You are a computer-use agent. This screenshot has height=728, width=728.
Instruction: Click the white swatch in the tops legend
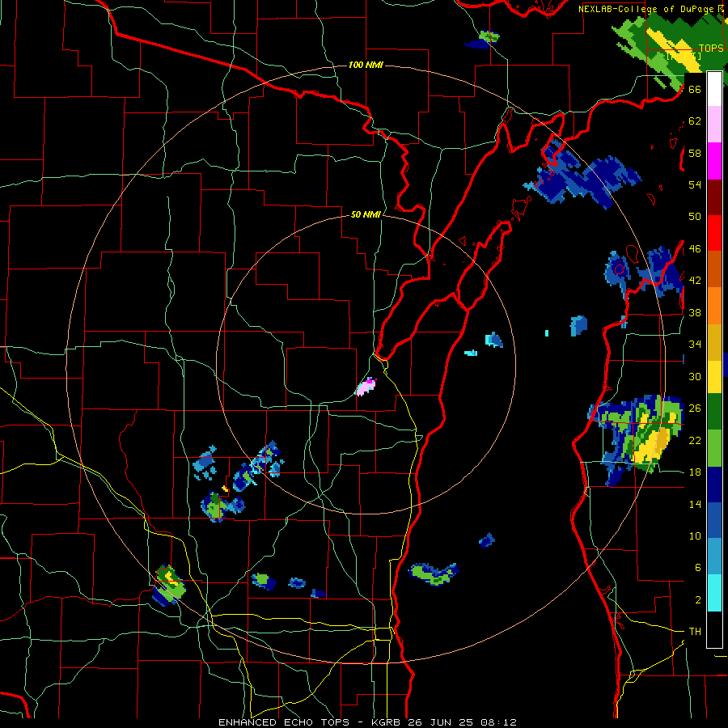(x=714, y=90)
